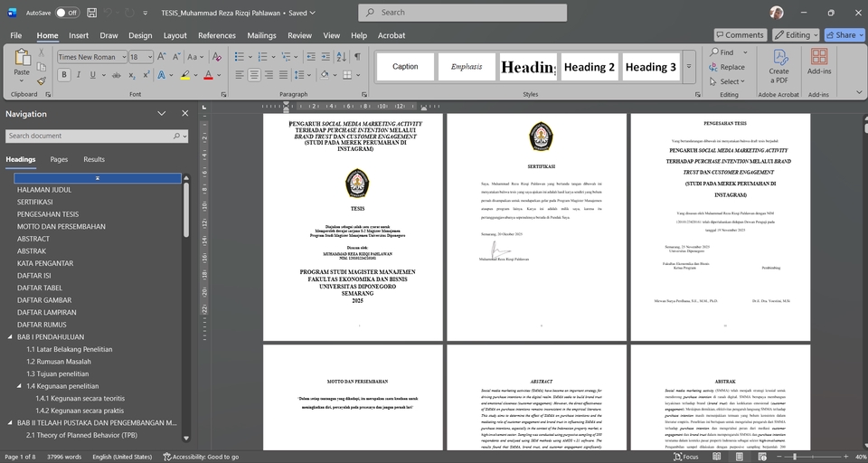
Task: Expand the Styles gallery More arrow
Action: [x=689, y=66]
